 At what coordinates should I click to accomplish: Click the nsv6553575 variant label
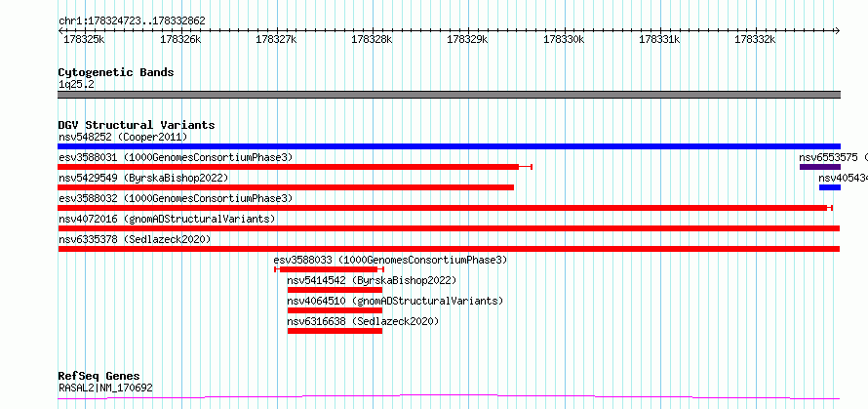coord(833,157)
